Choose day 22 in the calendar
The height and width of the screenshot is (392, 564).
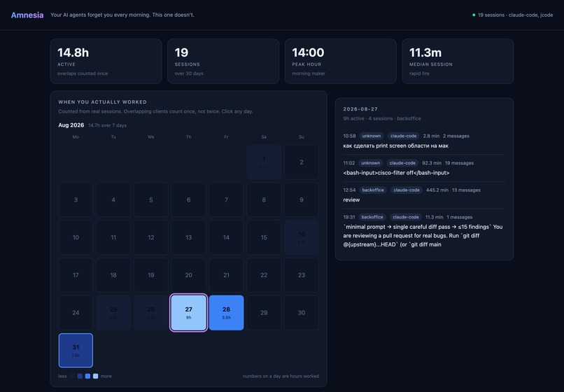[264, 275]
